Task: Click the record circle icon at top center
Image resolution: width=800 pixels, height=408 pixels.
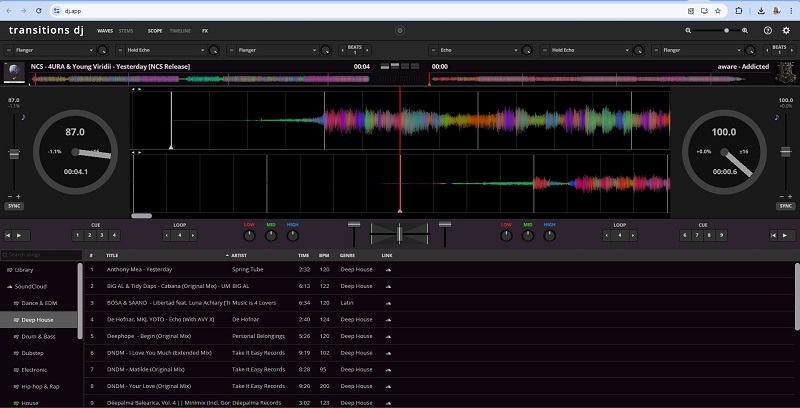Action: pos(400,31)
